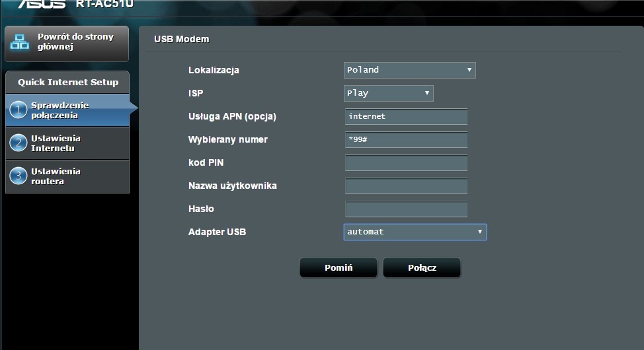This screenshot has height=350, width=644.
Task: Focus the Usługa APN input field
Action: tap(406, 117)
